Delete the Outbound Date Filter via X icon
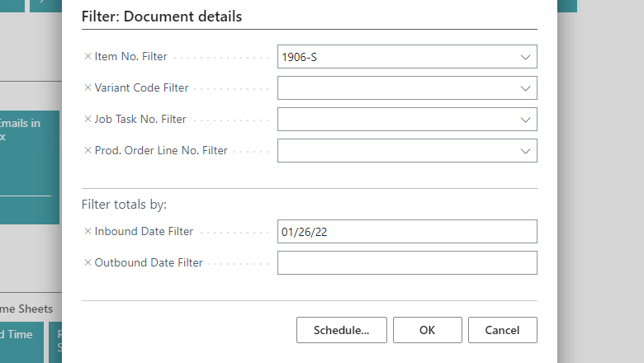644x363 pixels. click(88, 263)
